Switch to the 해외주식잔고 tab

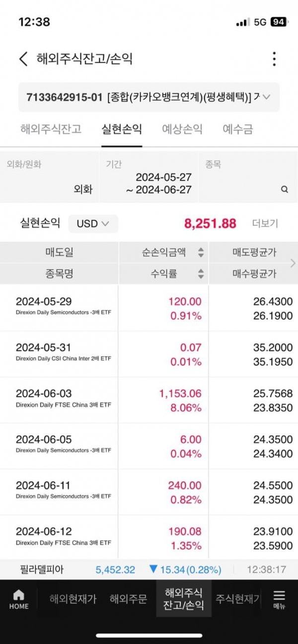(x=51, y=129)
